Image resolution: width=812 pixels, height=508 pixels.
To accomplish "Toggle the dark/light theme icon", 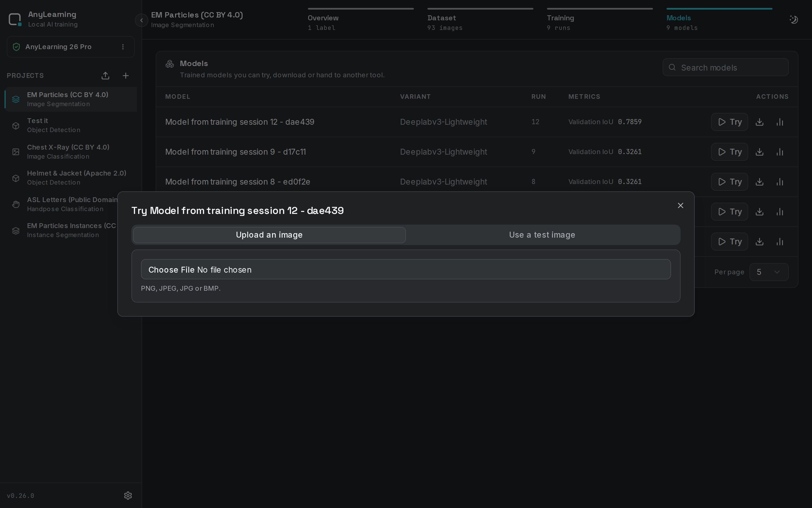I will pyautogui.click(x=794, y=19).
